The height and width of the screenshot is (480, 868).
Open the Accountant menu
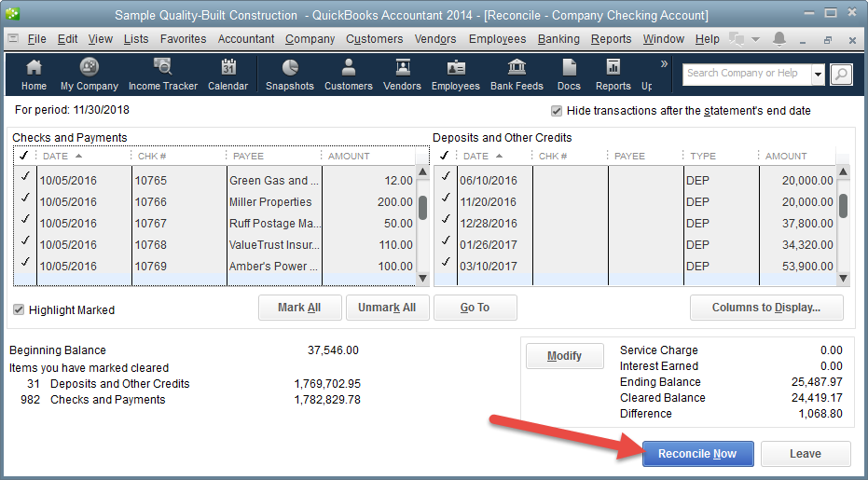click(246, 39)
